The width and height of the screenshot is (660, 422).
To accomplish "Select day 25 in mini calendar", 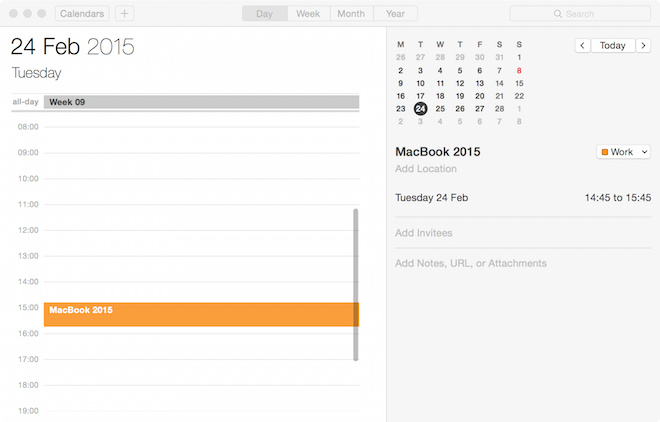I will [x=440, y=109].
